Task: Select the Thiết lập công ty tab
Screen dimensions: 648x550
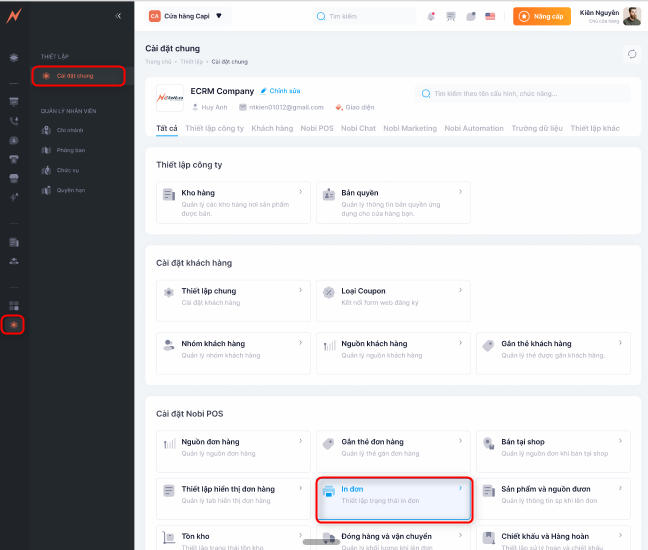Action: point(214,128)
